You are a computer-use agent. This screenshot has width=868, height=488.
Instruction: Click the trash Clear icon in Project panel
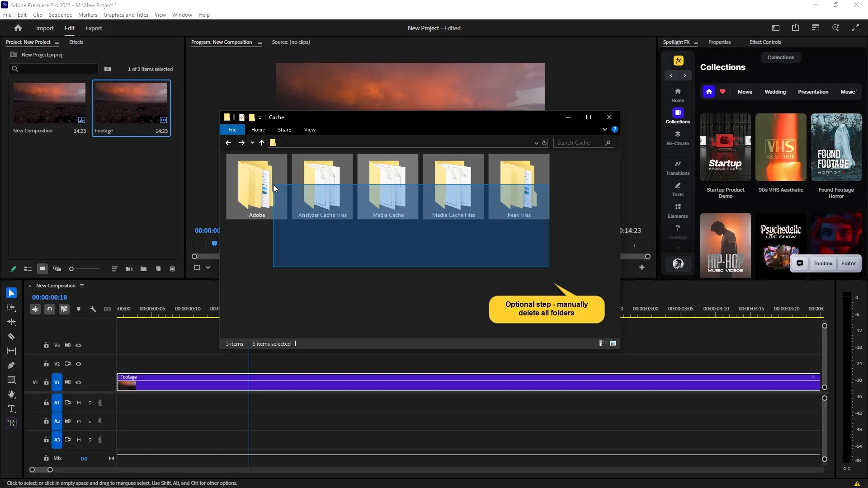click(x=172, y=269)
